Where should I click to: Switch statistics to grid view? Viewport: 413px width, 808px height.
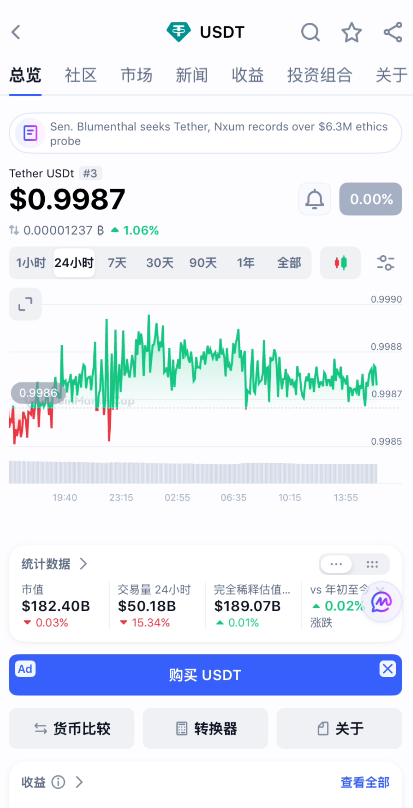pyautogui.click(x=372, y=564)
